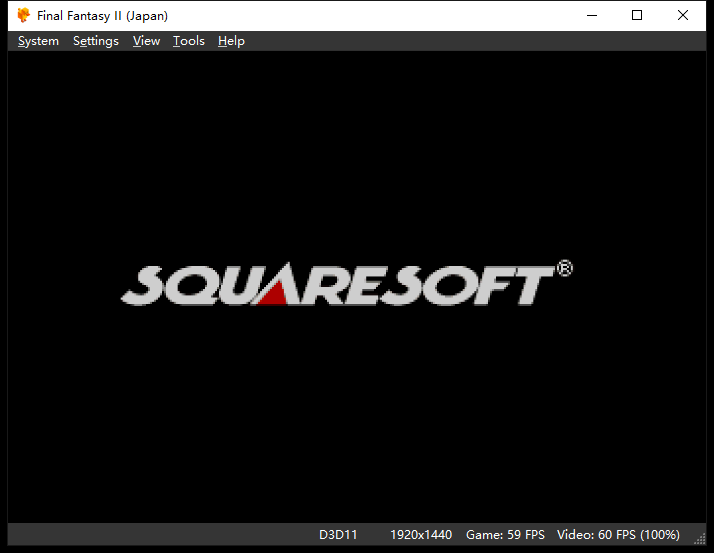Click the Video: 60 FPS (100%) status
Viewport: 714px width, 553px height.
618,534
